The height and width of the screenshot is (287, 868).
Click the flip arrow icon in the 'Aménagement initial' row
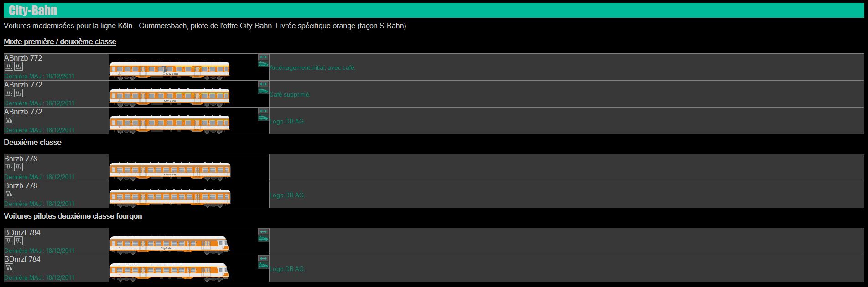coord(263,57)
